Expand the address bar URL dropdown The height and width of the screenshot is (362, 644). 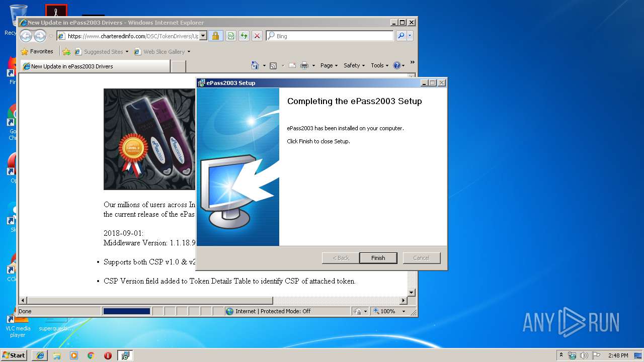[203, 36]
